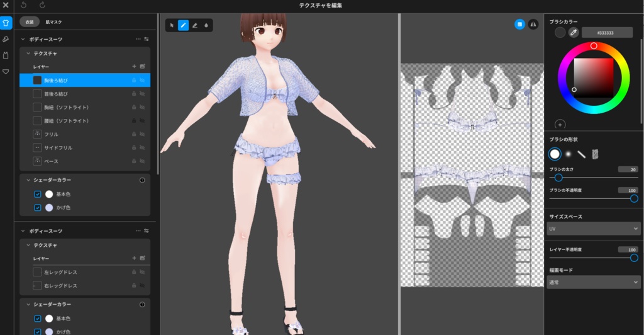Viewport: 644px width, 335px height.
Task: Add a new layer in first texture
Action: pyautogui.click(x=134, y=66)
